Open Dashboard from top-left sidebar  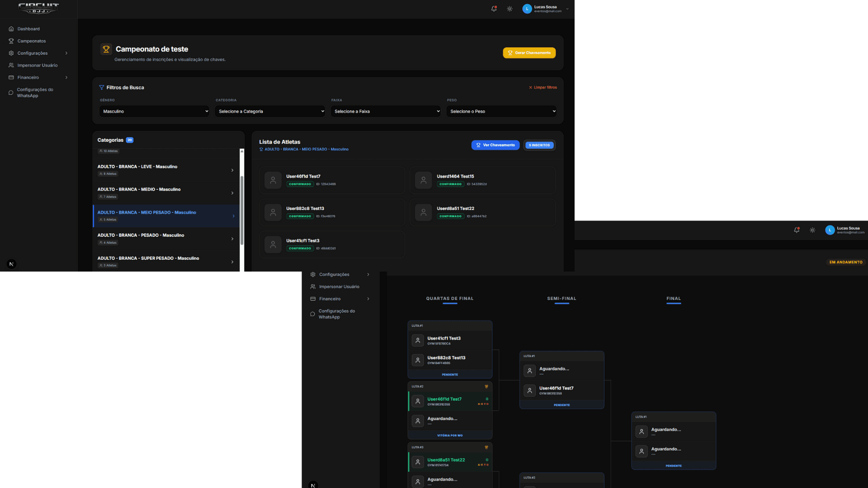point(28,29)
